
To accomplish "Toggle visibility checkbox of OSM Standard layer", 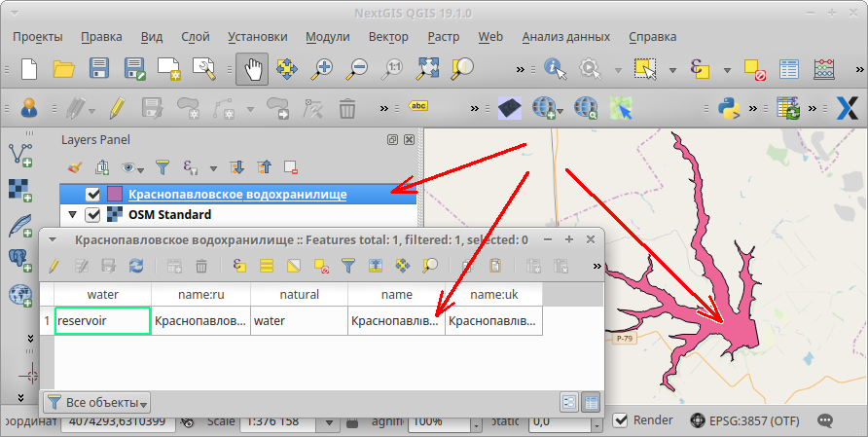I will 92,214.
